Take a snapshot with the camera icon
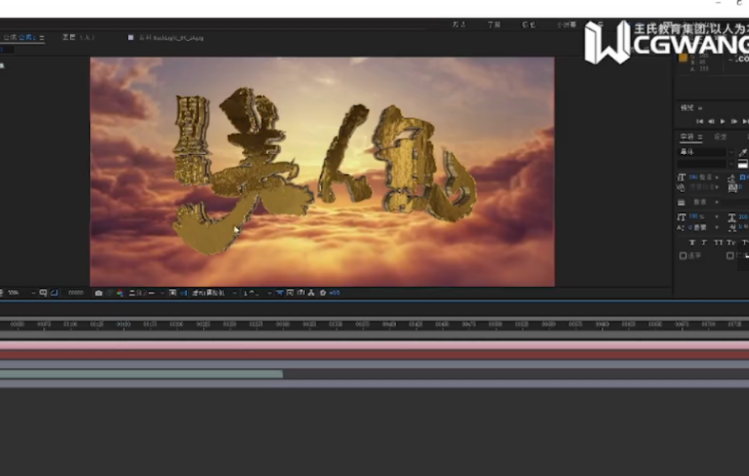This screenshot has height=476, width=749. 98,293
